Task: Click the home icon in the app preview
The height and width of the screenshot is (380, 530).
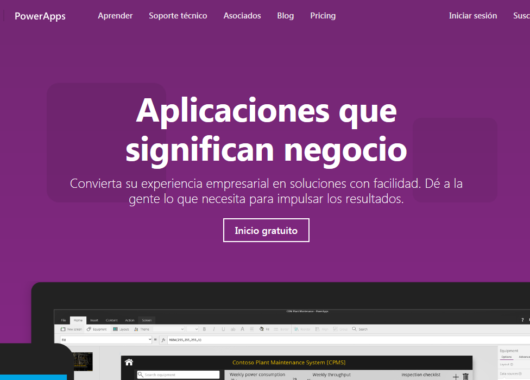Action: coord(129,362)
